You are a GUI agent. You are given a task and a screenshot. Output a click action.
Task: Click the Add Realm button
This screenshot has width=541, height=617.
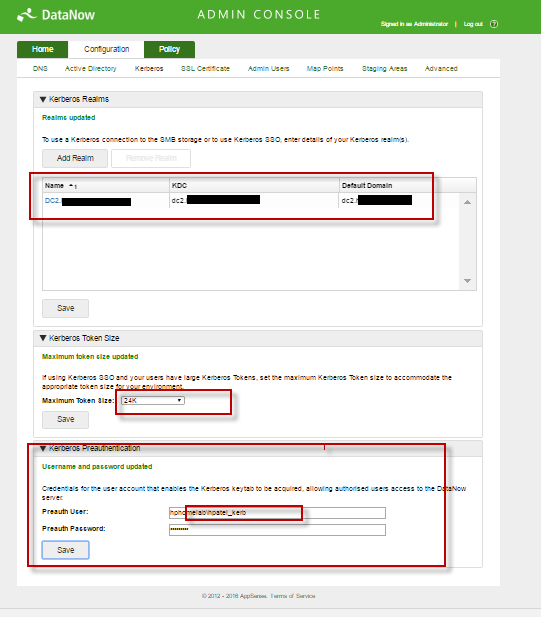point(75,158)
